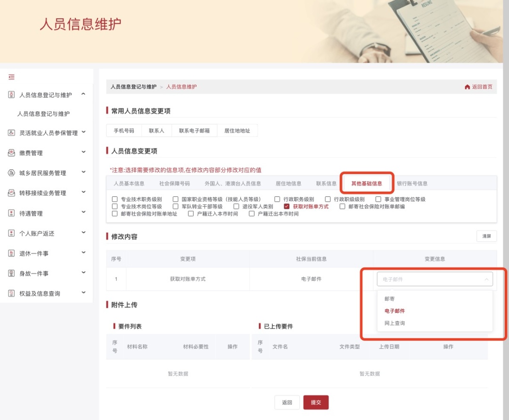Click the sidebar collapse icon at top left
Screen dimensions: 509x420
(10, 77)
